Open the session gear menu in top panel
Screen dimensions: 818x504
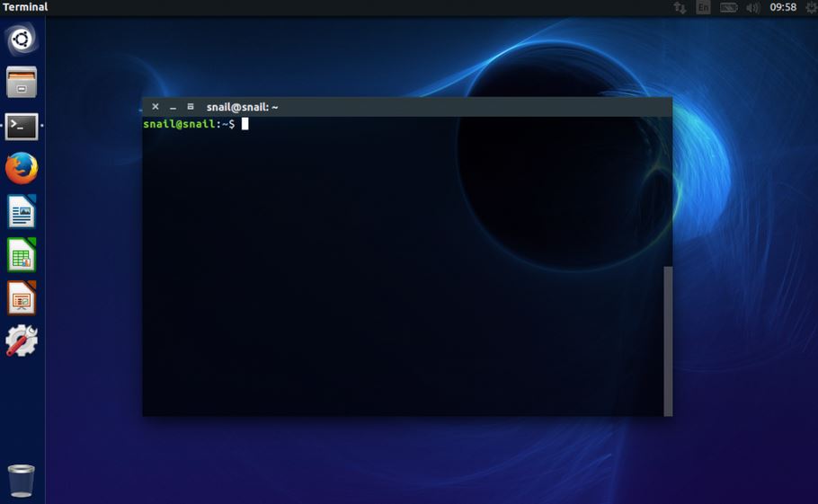(809, 7)
